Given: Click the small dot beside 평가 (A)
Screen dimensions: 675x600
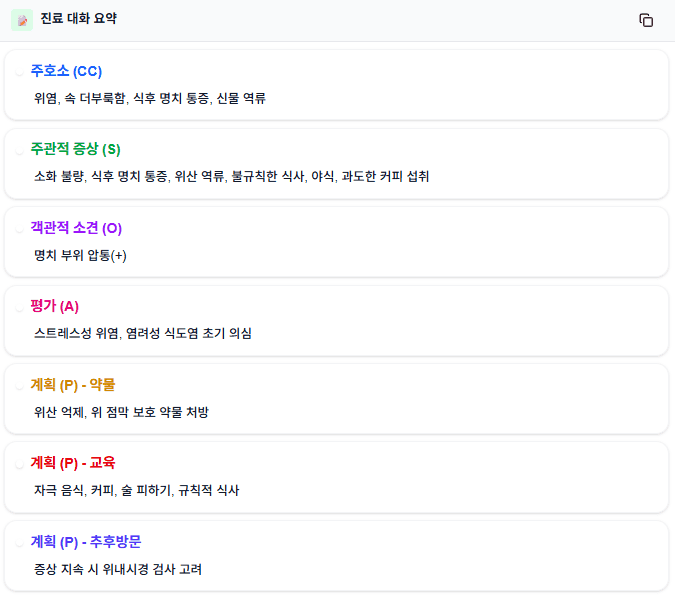Looking at the screenshot, I should click(x=20, y=306).
